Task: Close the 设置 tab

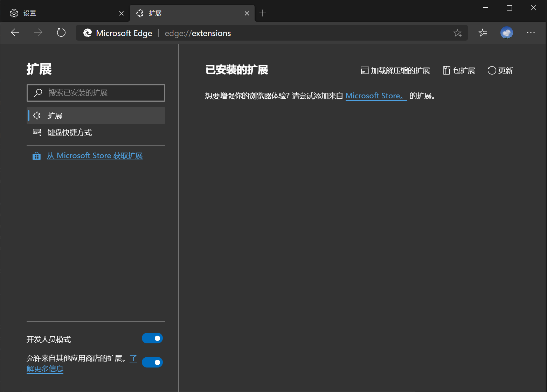Action: (122, 13)
